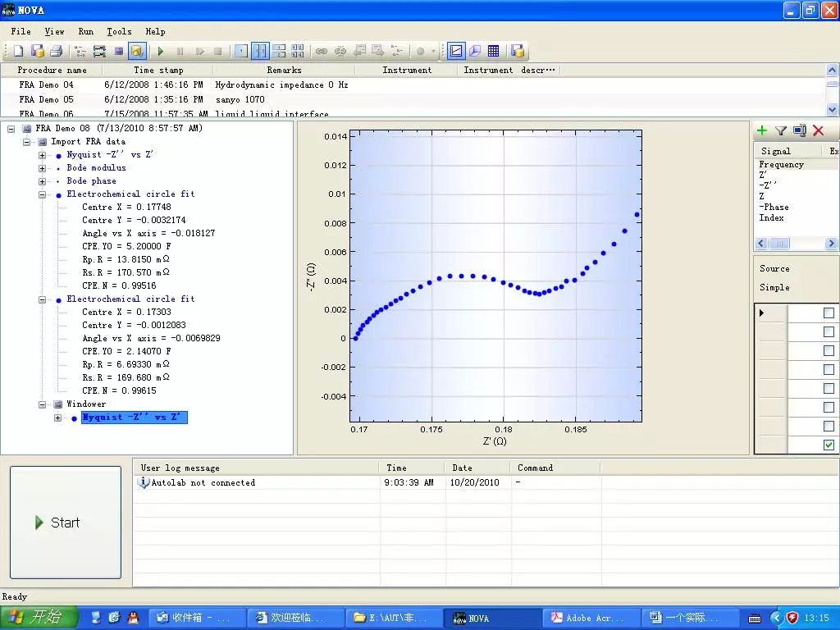840x630 pixels.
Task: Click the green plus add signal icon
Action: [762, 130]
